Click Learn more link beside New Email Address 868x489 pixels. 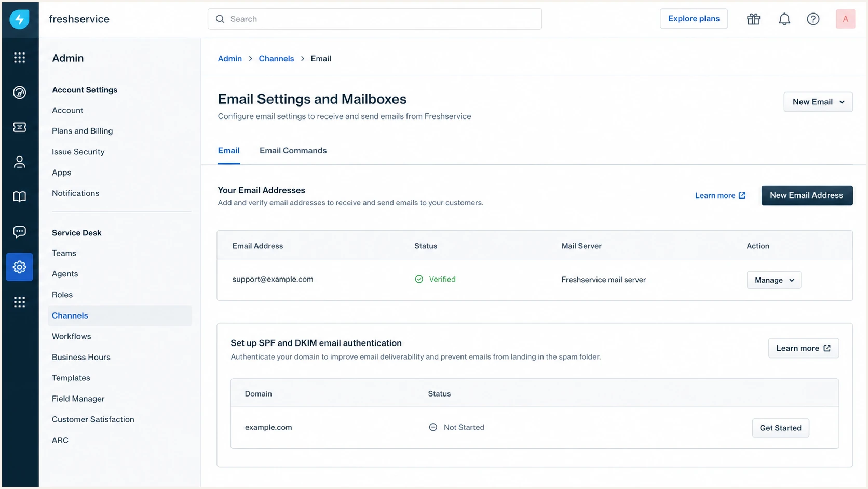[720, 195]
